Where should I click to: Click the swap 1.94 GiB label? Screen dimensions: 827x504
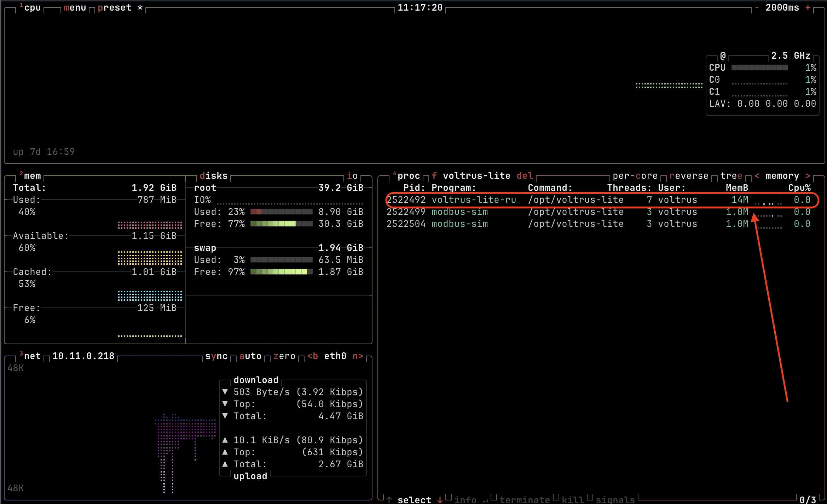341,248
